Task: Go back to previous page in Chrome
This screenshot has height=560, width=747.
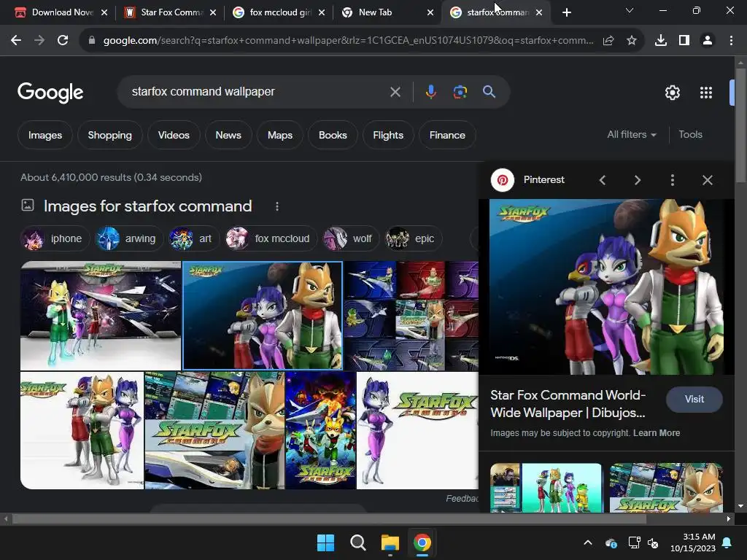Action: [16, 41]
